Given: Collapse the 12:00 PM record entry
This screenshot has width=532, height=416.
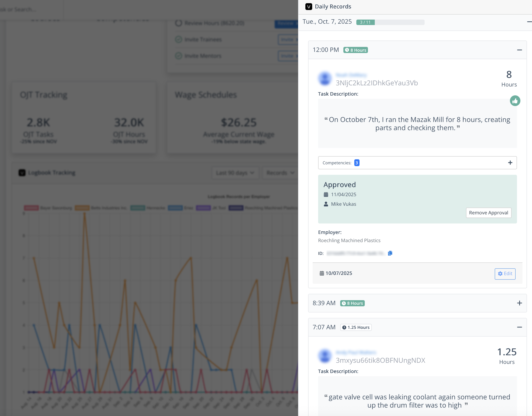Looking at the screenshot, I should [519, 50].
